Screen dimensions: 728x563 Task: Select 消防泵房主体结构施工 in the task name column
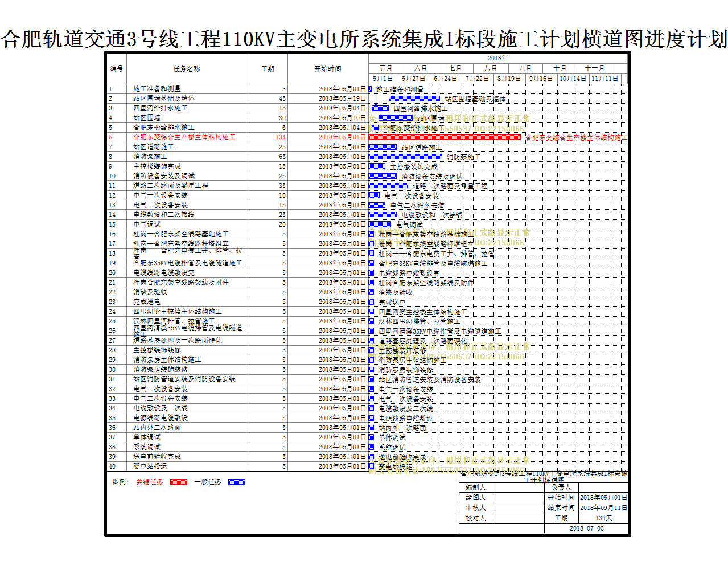click(167, 360)
